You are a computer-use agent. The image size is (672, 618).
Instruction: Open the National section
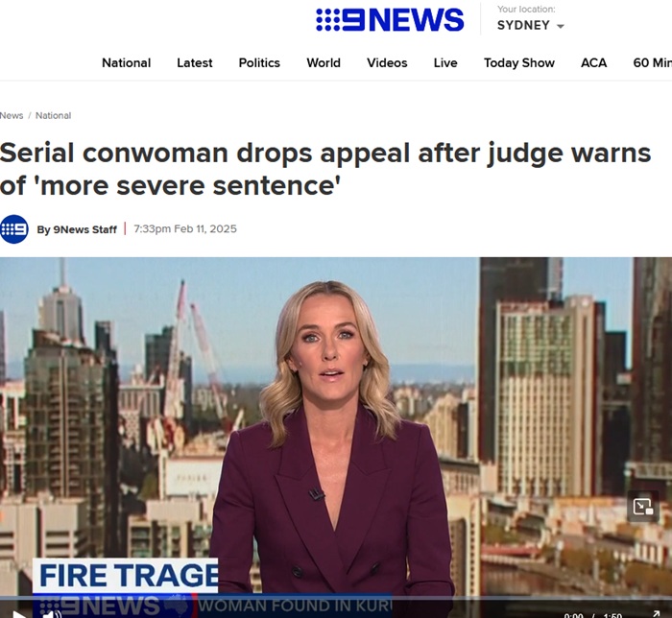(x=126, y=63)
